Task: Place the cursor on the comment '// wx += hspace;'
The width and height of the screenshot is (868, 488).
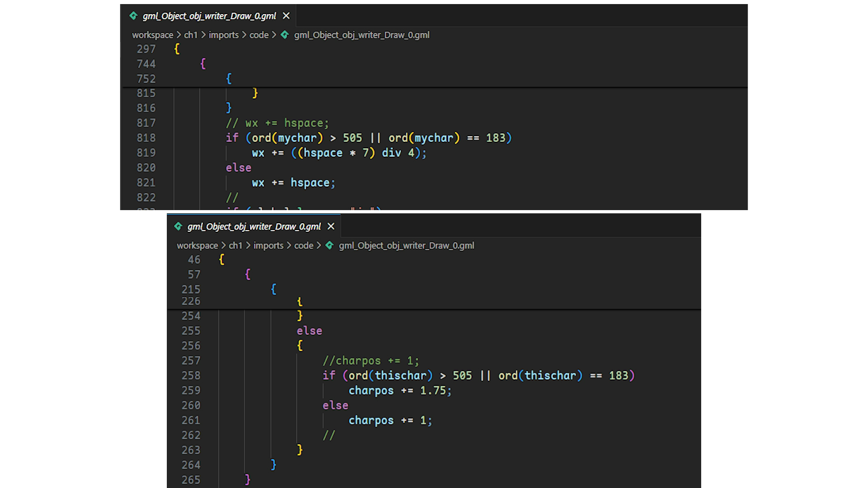Action: coord(277,123)
